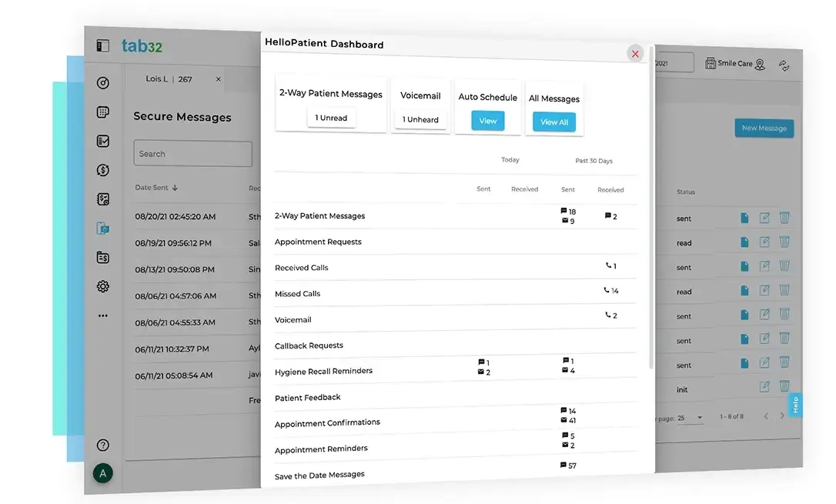This screenshot has width=836, height=504.
Task: Open the question mark help icon
Action: 103,445
